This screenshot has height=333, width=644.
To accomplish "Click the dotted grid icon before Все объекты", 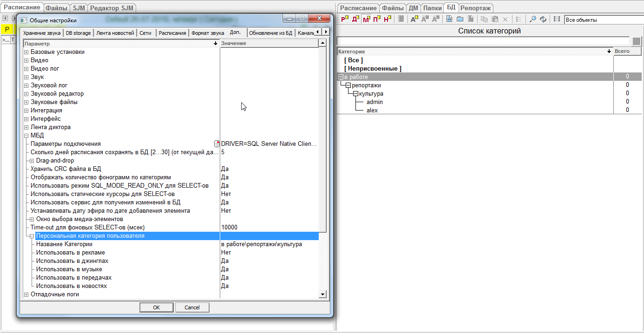I will [x=557, y=19].
